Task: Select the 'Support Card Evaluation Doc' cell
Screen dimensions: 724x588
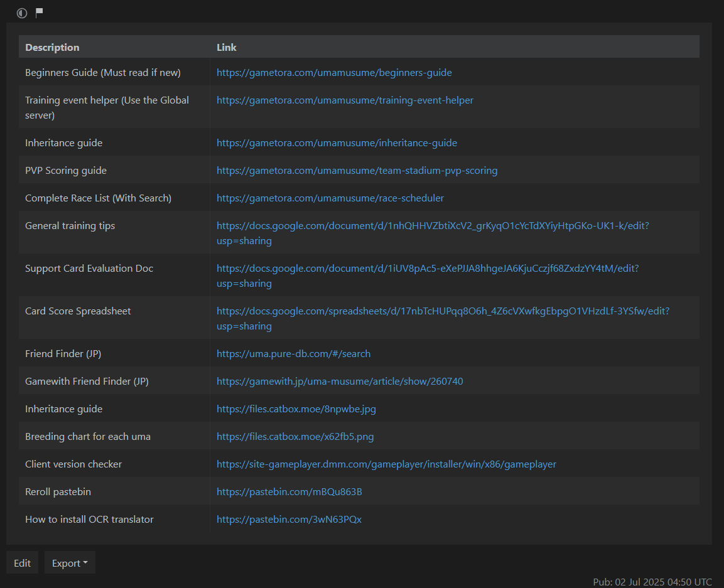Action: 114,275
